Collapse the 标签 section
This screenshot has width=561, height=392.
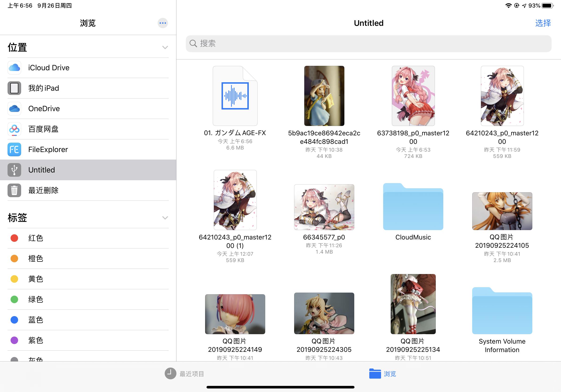click(165, 218)
